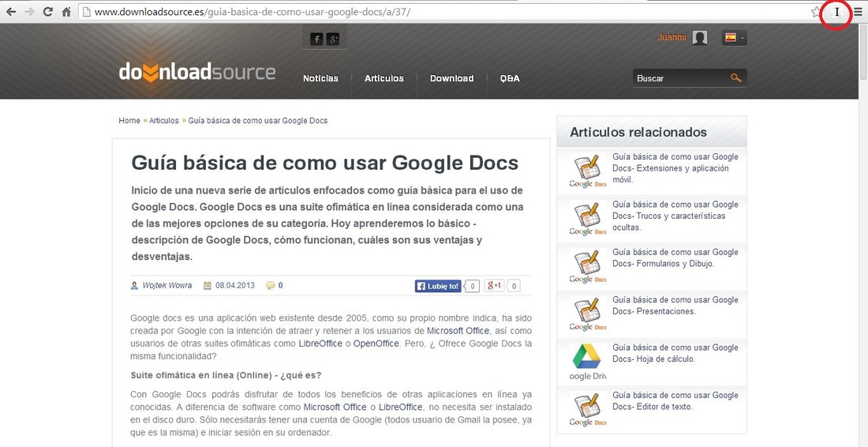Click the comments bubble icon
Screen dimensions: 868x447
tap(270, 286)
